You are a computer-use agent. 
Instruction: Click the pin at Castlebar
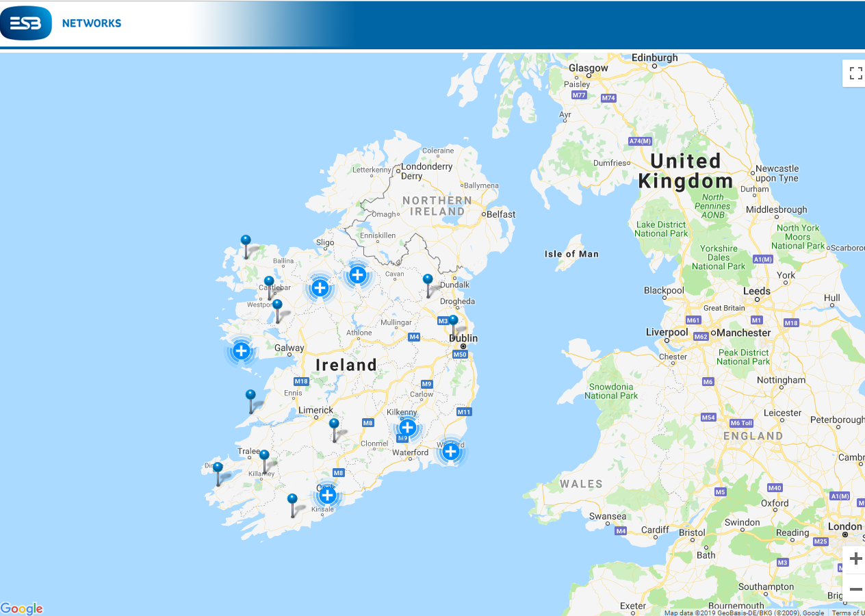click(269, 287)
